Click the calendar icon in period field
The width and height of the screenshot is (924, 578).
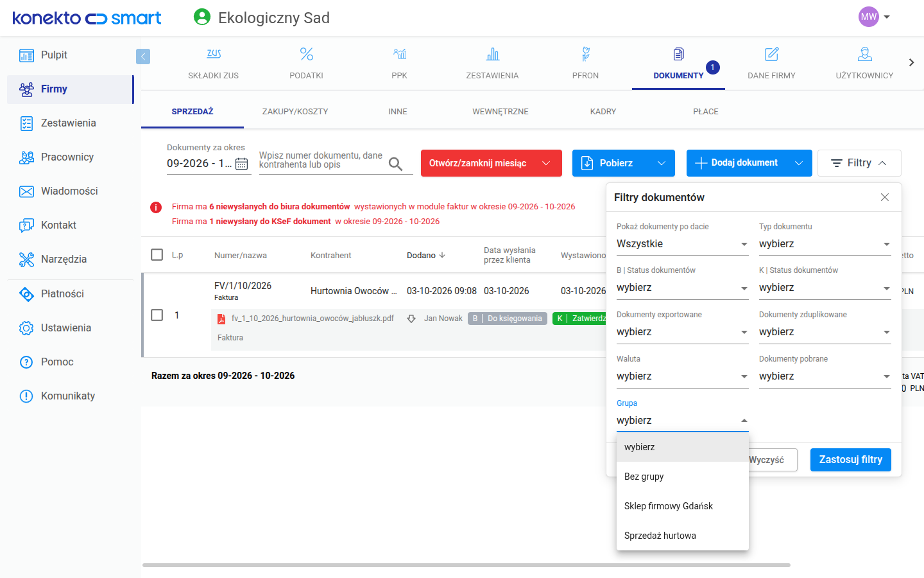pyautogui.click(x=241, y=164)
